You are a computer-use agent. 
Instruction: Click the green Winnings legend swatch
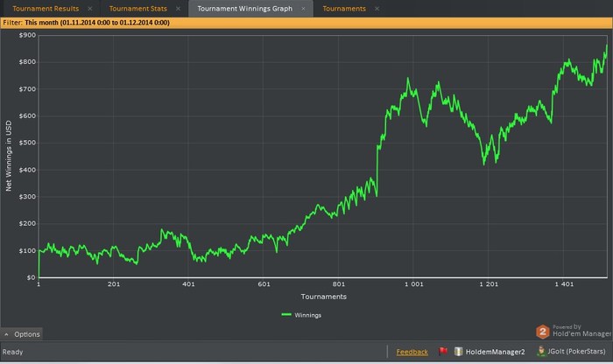click(x=286, y=314)
